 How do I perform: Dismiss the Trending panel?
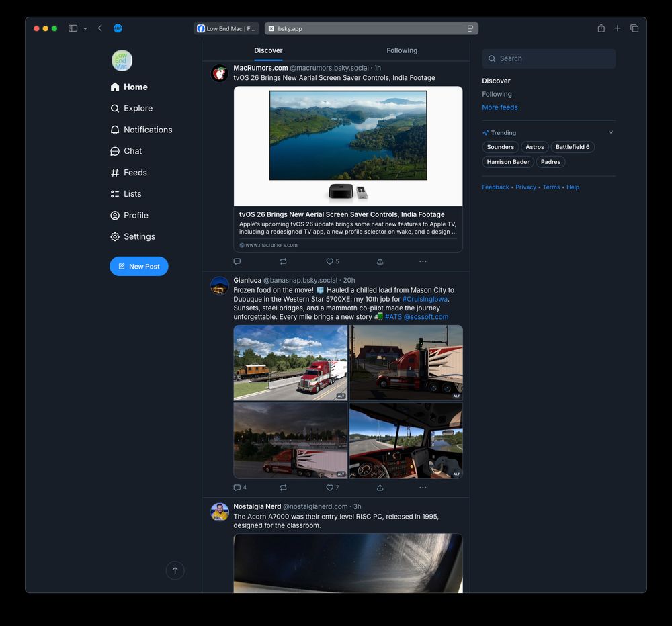(x=611, y=133)
